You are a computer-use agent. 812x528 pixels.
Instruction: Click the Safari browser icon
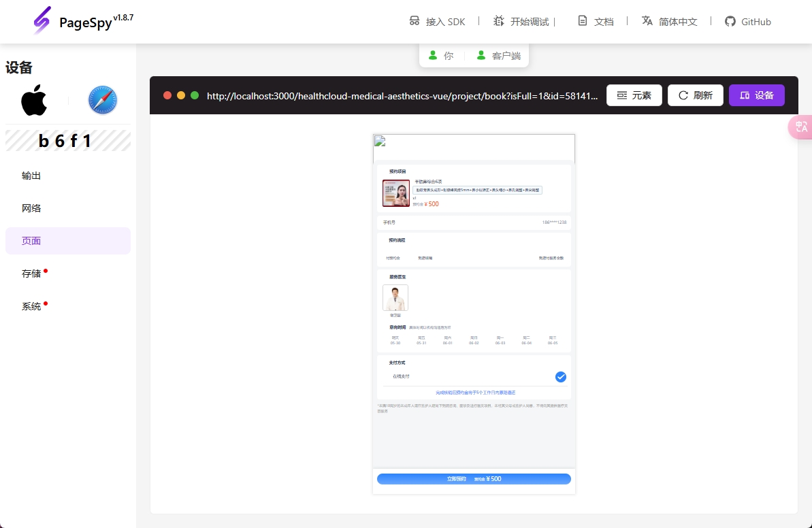[103, 101]
